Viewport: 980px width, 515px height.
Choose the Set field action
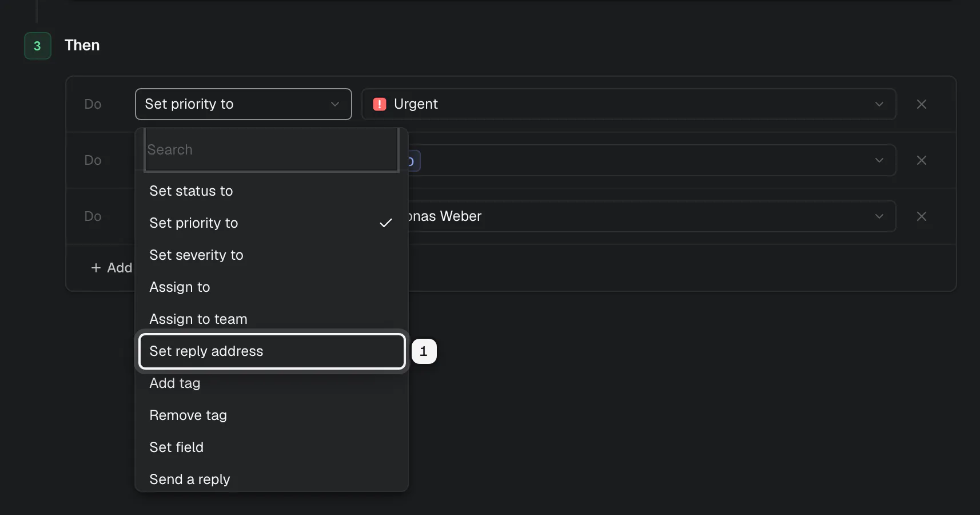click(272, 447)
